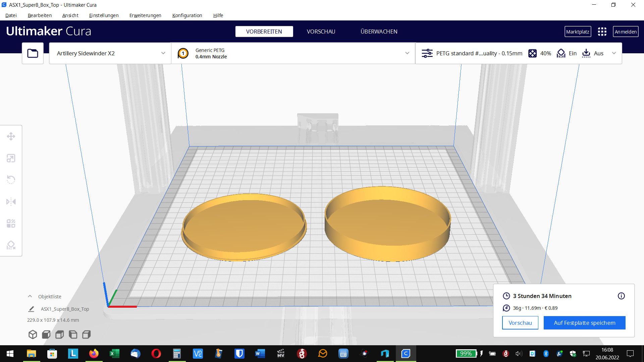
Task: Select the Support Blocker tool
Action: point(11,245)
